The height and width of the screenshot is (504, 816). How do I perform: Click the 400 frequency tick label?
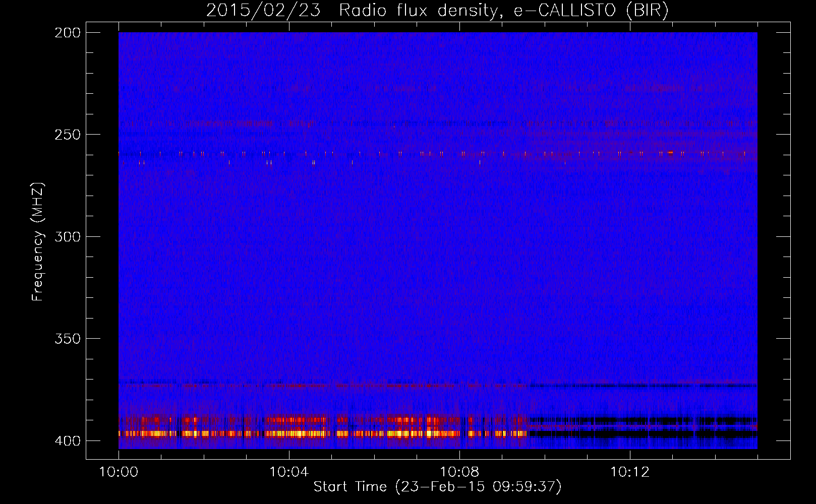67,440
